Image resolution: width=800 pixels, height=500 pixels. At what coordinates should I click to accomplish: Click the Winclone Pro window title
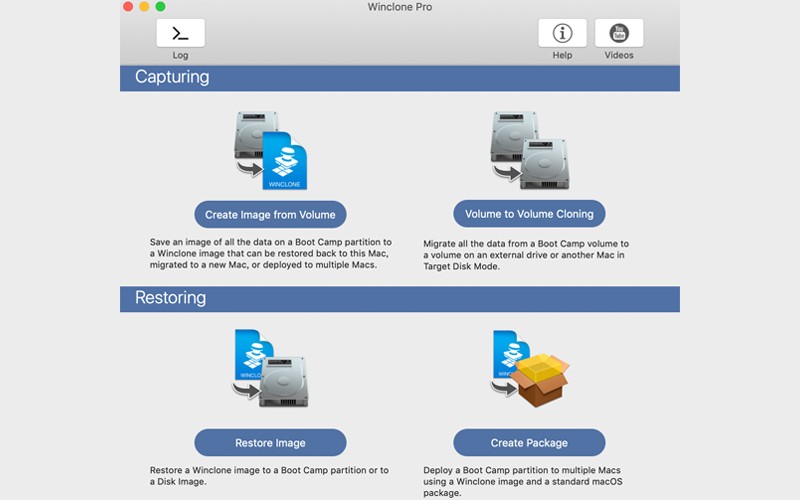click(x=400, y=7)
